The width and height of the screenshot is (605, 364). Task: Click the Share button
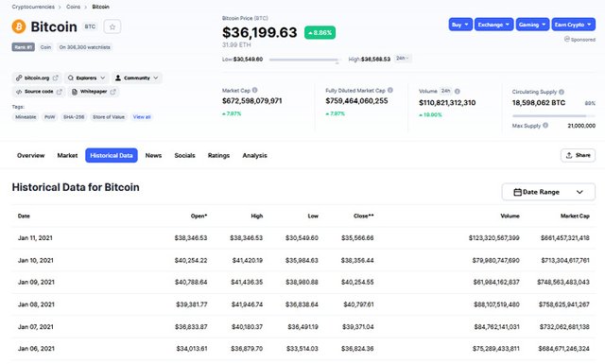(x=578, y=155)
